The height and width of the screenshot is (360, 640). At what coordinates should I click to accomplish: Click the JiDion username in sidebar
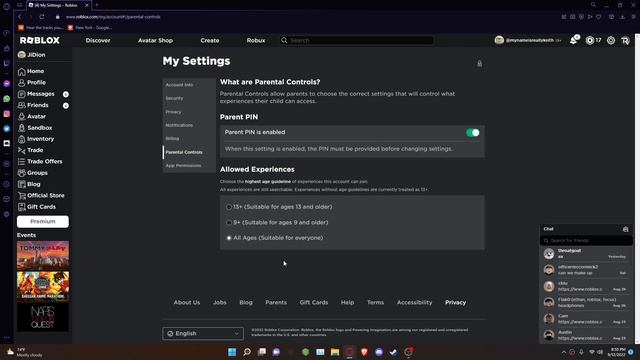point(36,55)
